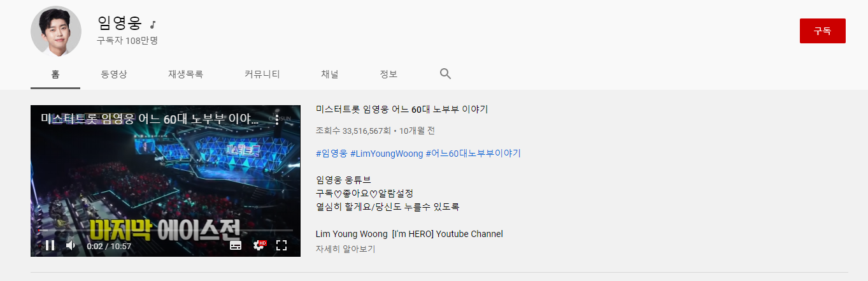Seek on the video progress bar
868x281 pixels.
click(x=166, y=230)
